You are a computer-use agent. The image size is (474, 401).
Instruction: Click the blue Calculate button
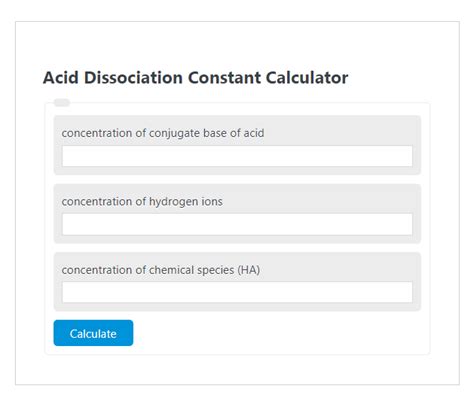pos(93,333)
